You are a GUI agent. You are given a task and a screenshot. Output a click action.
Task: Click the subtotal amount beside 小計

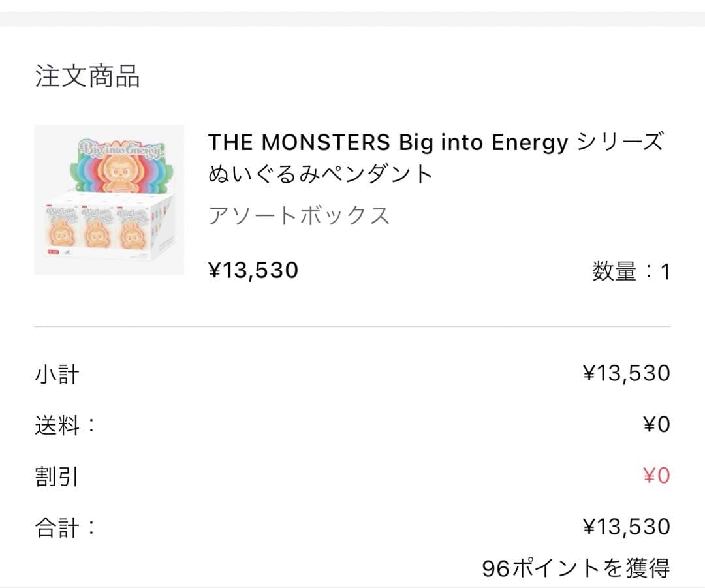[626, 373]
